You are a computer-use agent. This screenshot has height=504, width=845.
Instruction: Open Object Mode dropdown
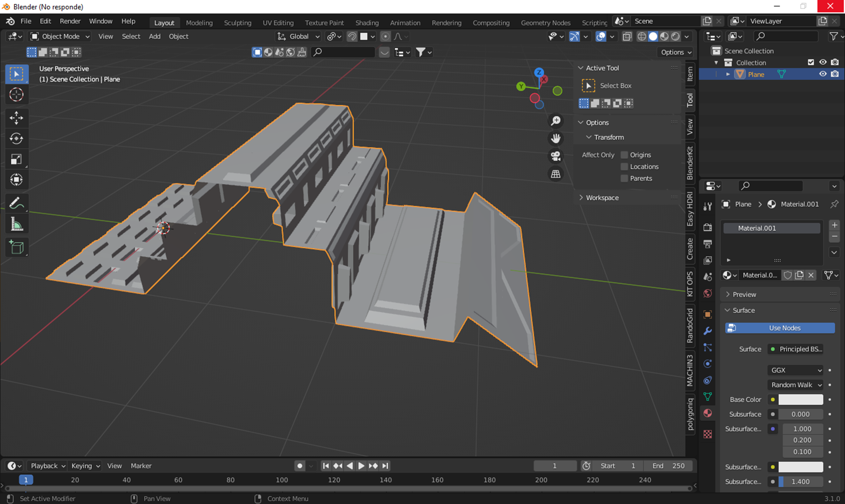60,37
